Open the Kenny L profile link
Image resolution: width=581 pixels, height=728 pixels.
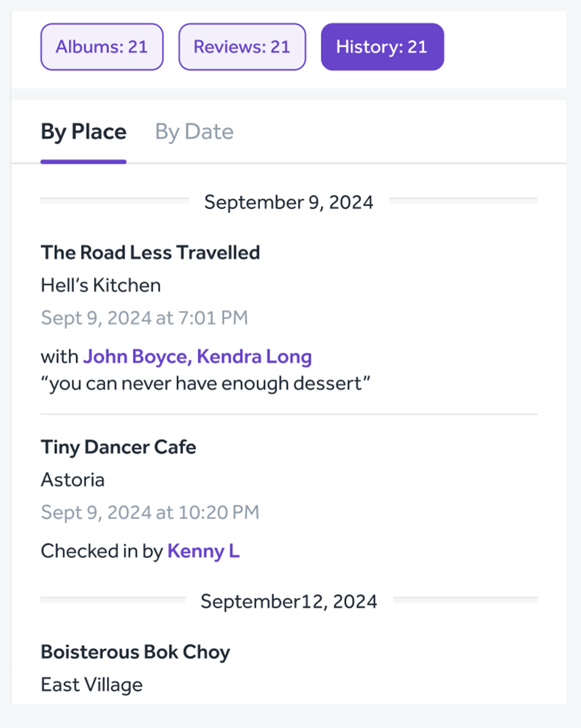(x=203, y=551)
